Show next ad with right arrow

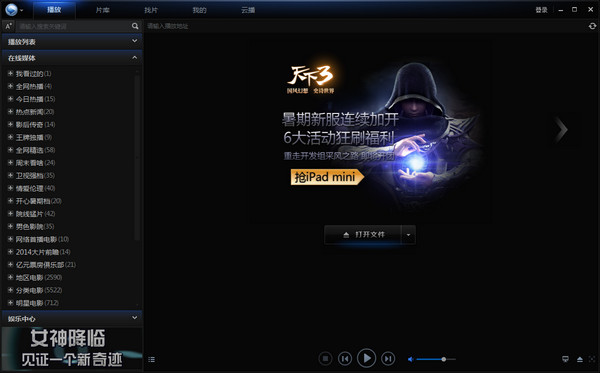(561, 129)
